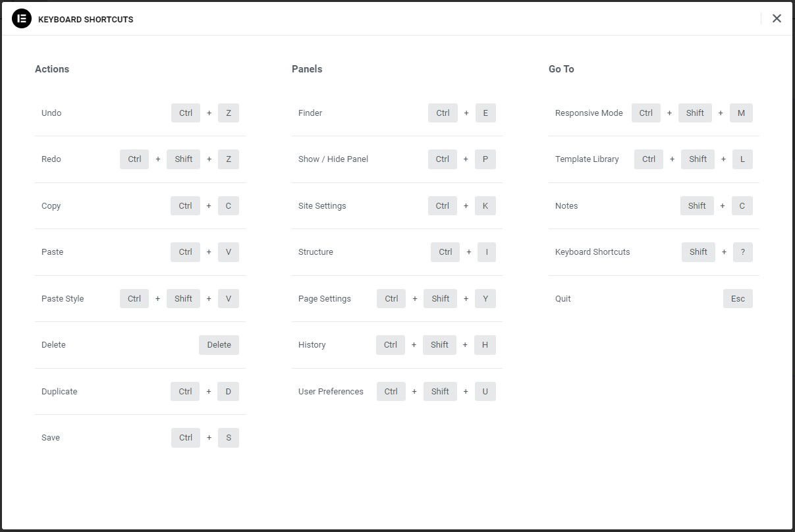
Task: Select the Template Library entry
Action: [x=587, y=159]
